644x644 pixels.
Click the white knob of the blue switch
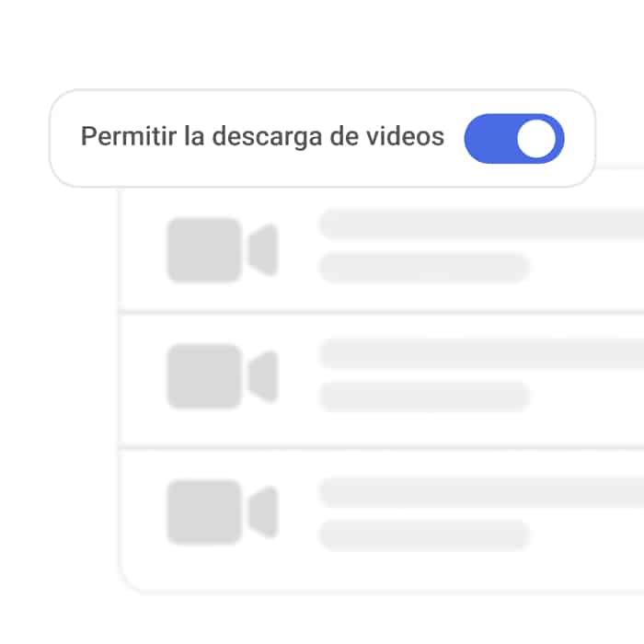pos(536,138)
